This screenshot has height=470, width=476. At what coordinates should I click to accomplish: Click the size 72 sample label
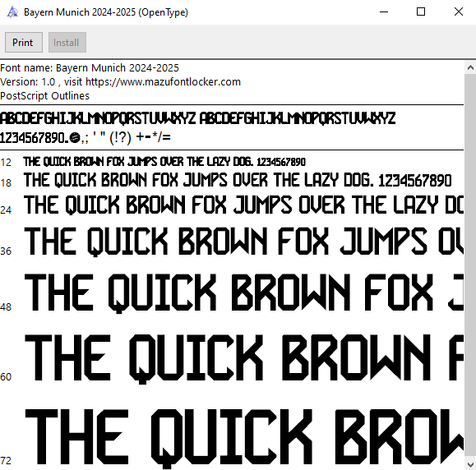tap(6, 461)
